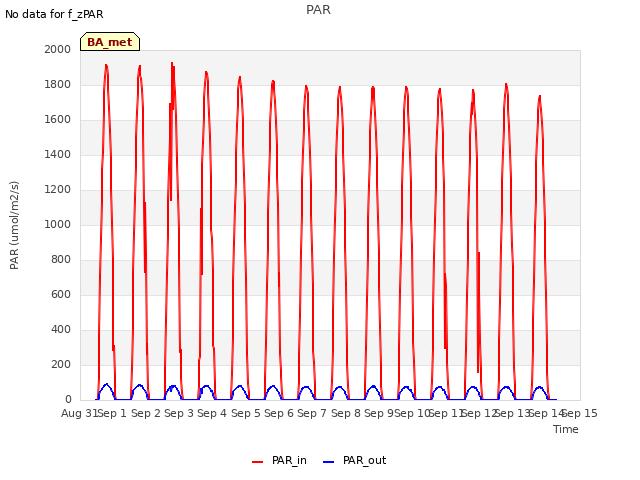Viewport: 640px width, 480px height.
Task: Click the 1400 y-axis tick label
Action: (58, 154)
